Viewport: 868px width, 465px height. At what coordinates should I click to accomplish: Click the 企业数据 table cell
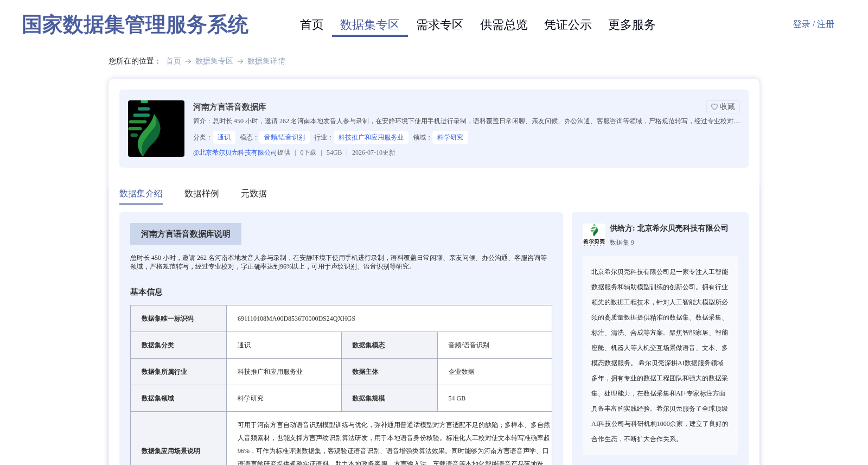click(461, 372)
